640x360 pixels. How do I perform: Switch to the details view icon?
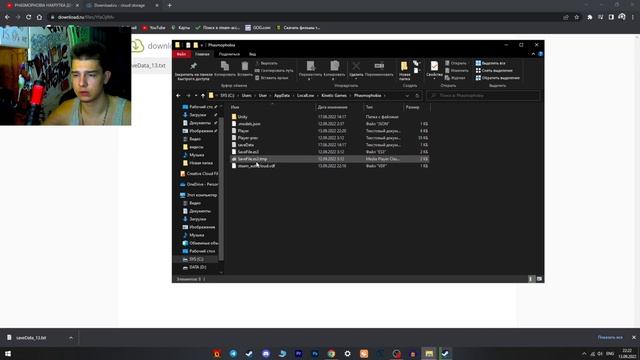(x=531, y=279)
